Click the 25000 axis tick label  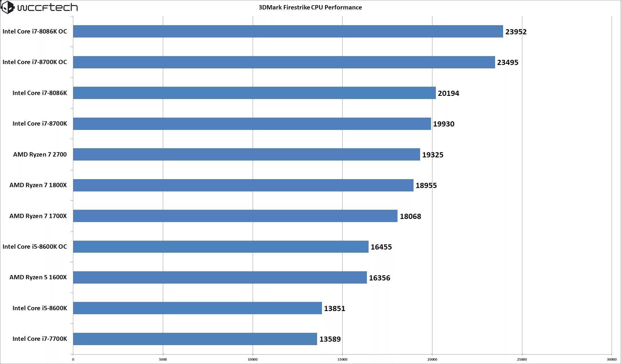522,359
